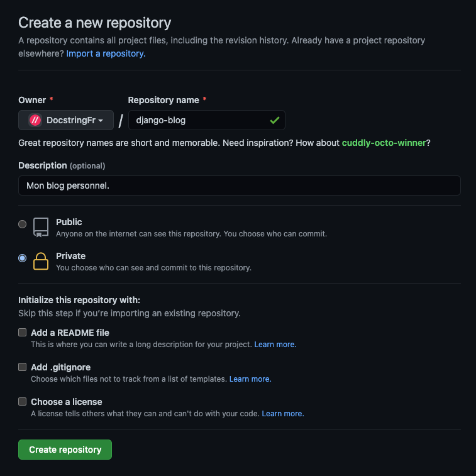Screen dimensions: 476x476
Task: Enable Add a README file checkbox
Action: [23, 333]
